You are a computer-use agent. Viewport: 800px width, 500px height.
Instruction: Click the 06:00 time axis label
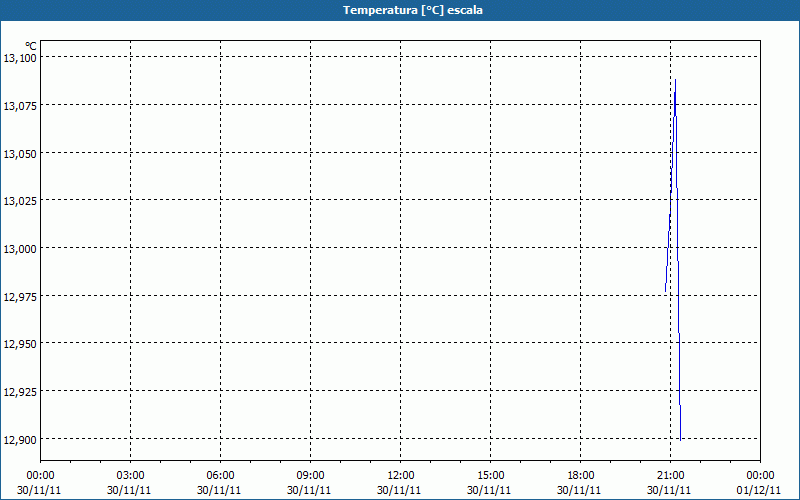(220, 476)
